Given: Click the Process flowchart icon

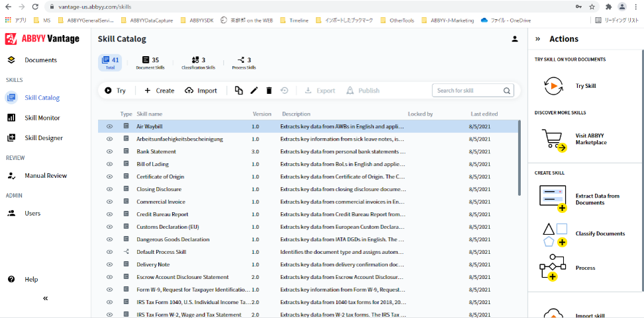Looking at the screenshot, I should pyautogui.click(x=553, y=268).
